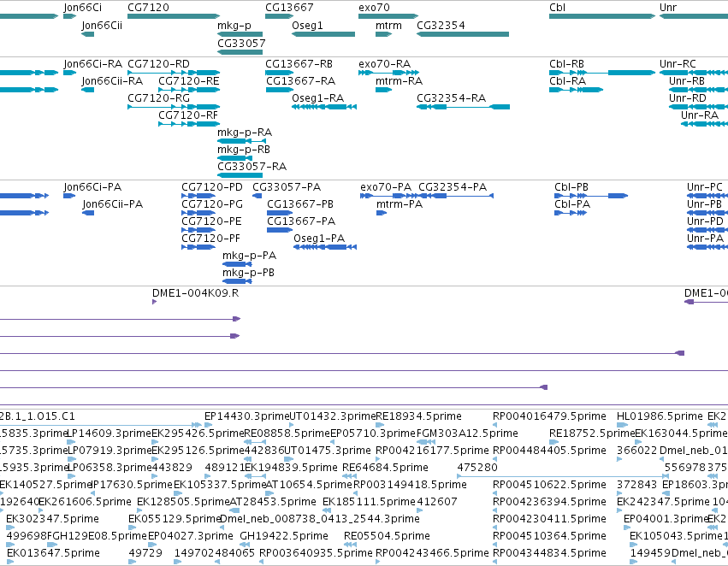Click the Cbl-RA transcript label

[567, 81]
